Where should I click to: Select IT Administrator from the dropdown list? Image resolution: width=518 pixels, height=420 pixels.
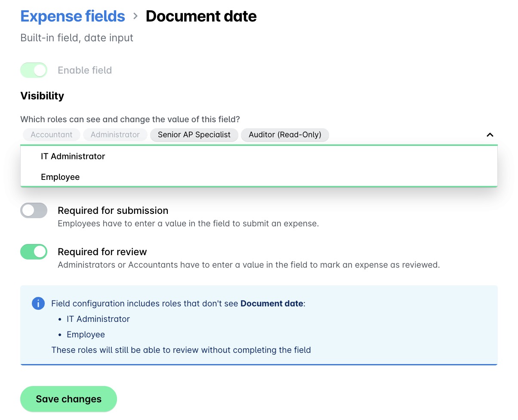[73, 156]
